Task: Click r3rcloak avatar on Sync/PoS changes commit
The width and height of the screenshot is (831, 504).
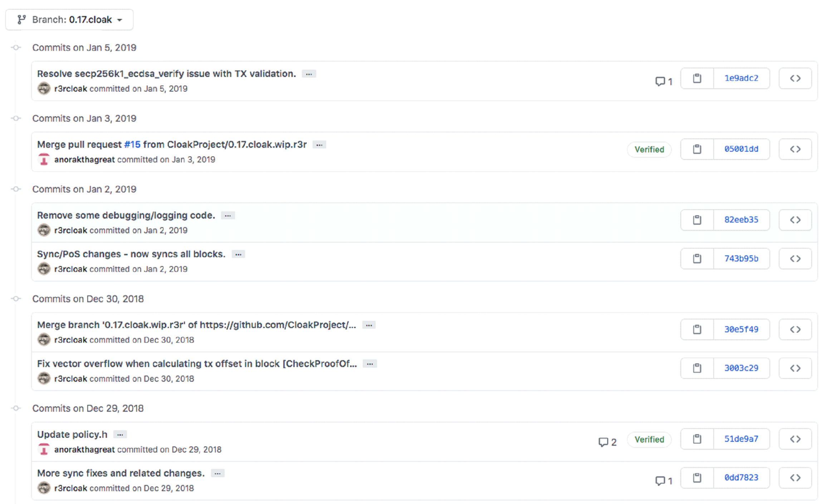Action: pyautogui.click(x=44, y=269)
